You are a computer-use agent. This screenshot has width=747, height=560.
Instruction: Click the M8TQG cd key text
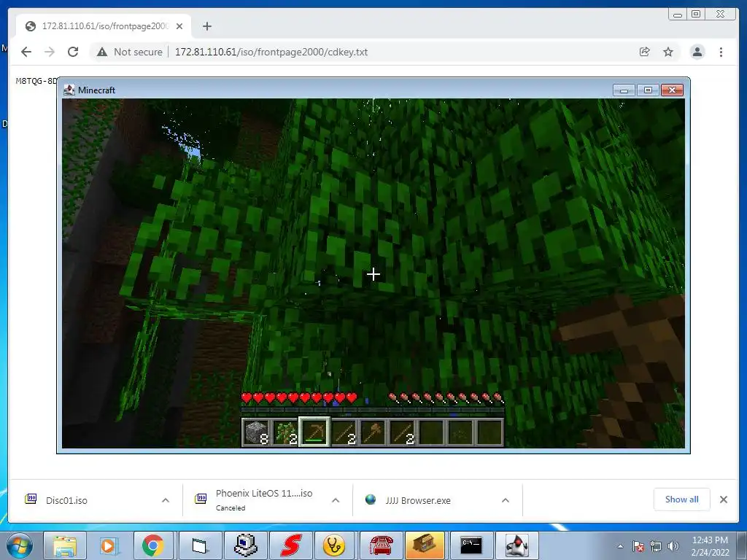pos(36,81)
